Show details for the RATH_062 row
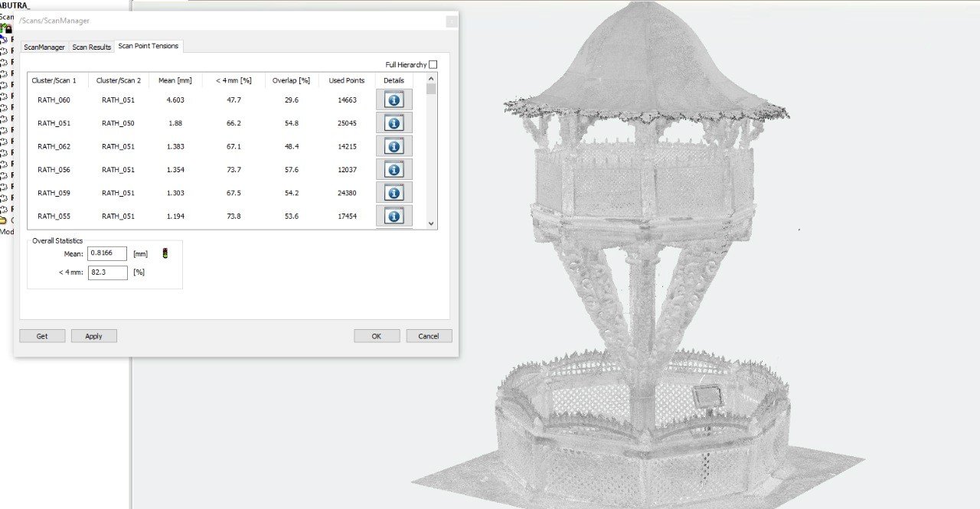Image resolution: width=980 pixels, height=509 pixels. click(394, 146)
